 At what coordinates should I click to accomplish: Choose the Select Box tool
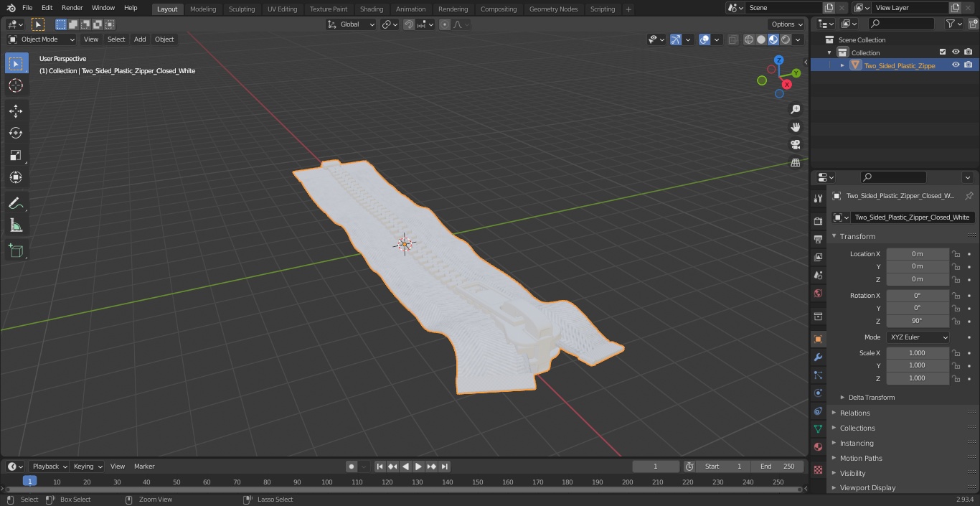click(16, 63)
